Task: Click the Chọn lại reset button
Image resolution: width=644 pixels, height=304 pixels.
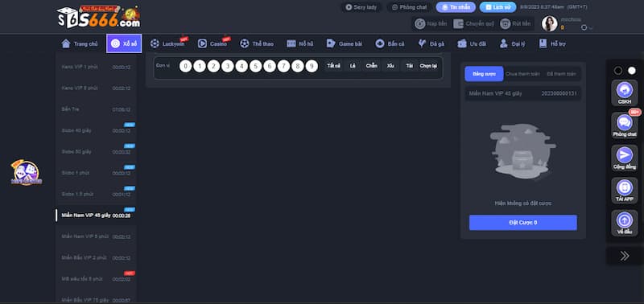Action: 428,66
